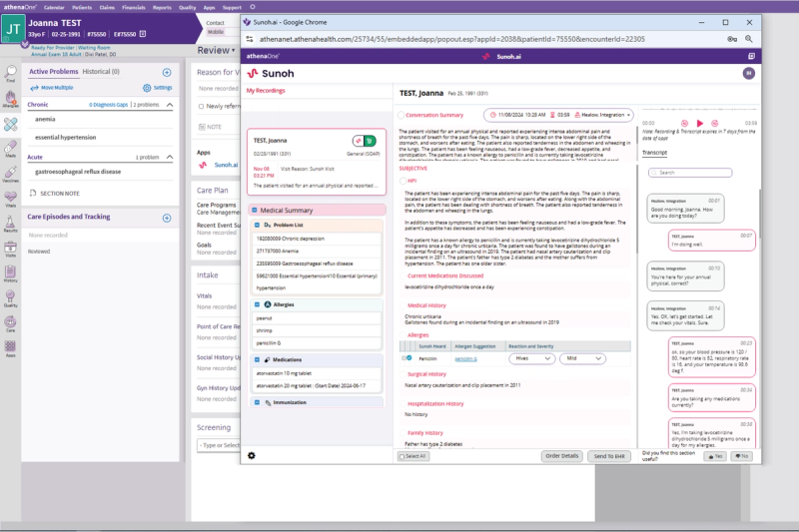Open the History clipboard icon
Image resolution: width=799 pixels, height=532 pixels.
11,273
